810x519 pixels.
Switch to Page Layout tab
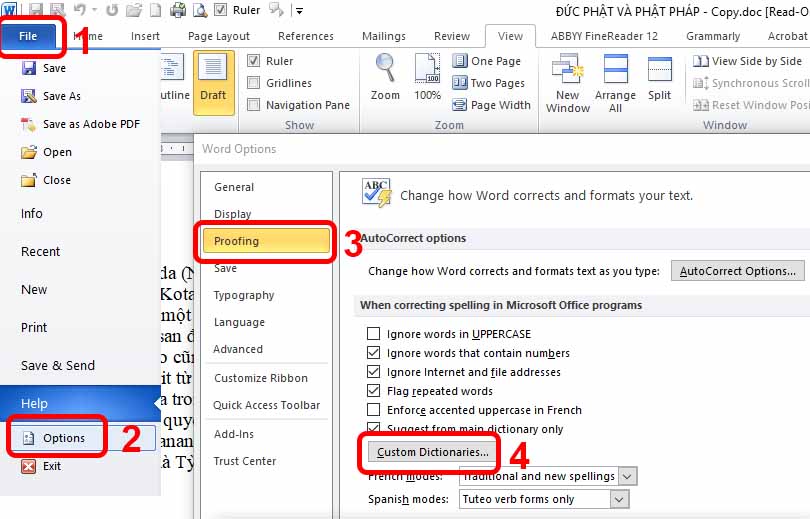click(x=219, y=36)
